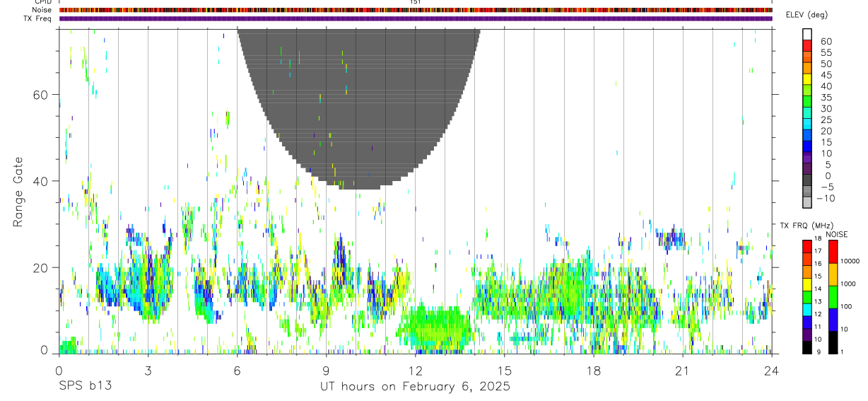
Task: Click the "UT hours on February 6, 2025" label
Action: (x=416, y=386)
